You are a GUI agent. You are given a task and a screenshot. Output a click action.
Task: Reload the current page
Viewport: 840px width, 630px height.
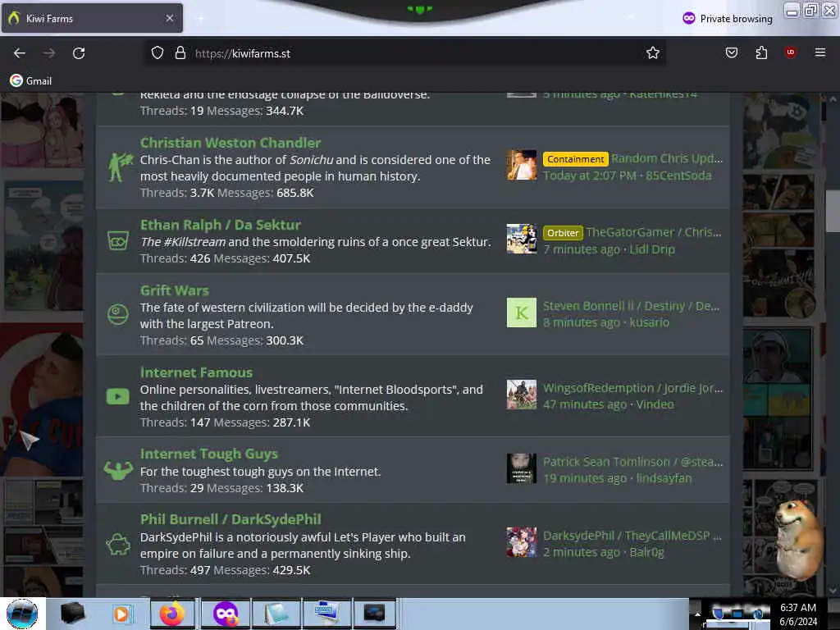pos(79,53)
